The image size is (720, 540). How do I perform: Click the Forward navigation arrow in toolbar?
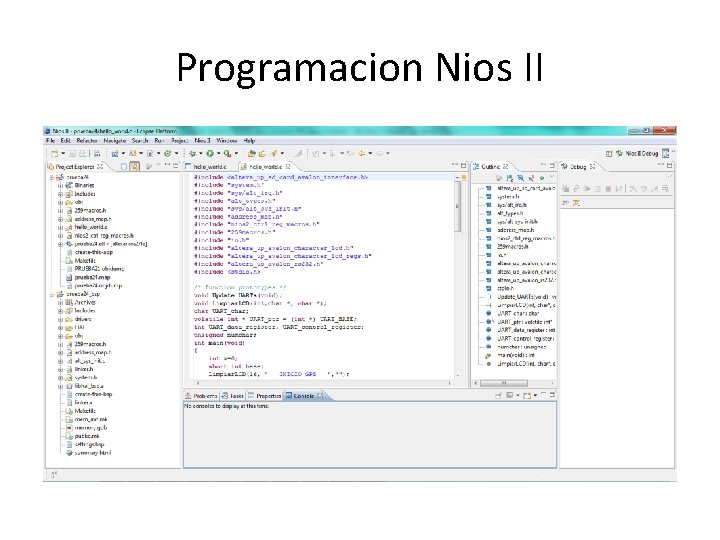[x=380, y=153]
